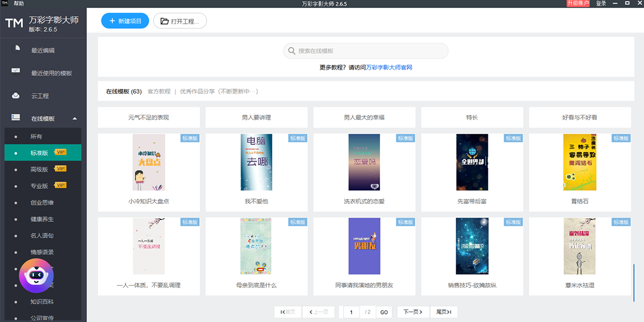Go to the next page 下一页
The image size is (644, 322).
pos(413,312)
